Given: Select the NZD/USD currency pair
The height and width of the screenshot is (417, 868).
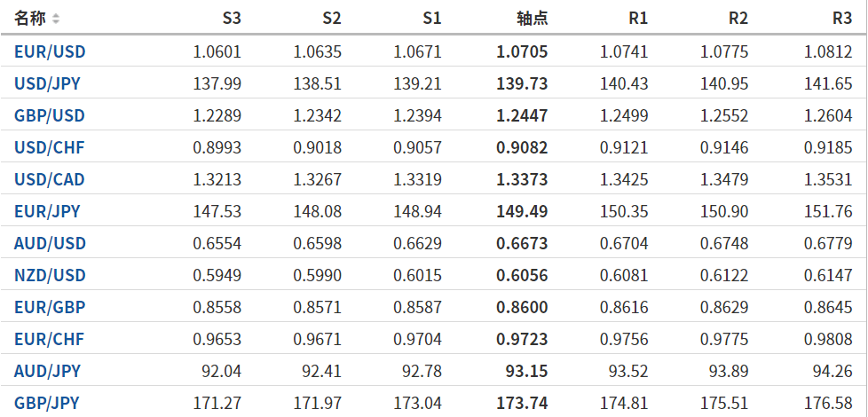Looking at the screenshot, I should [x=50, y=276].
